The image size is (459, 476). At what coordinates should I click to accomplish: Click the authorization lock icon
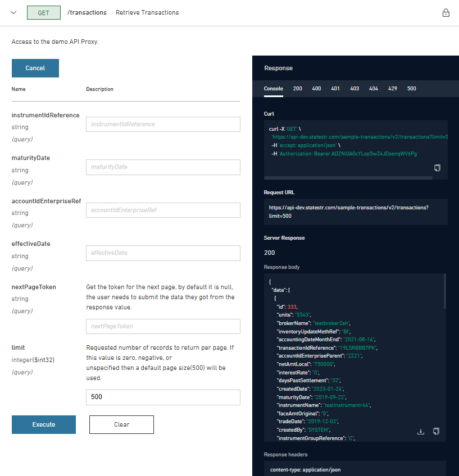tap(446, 13)
